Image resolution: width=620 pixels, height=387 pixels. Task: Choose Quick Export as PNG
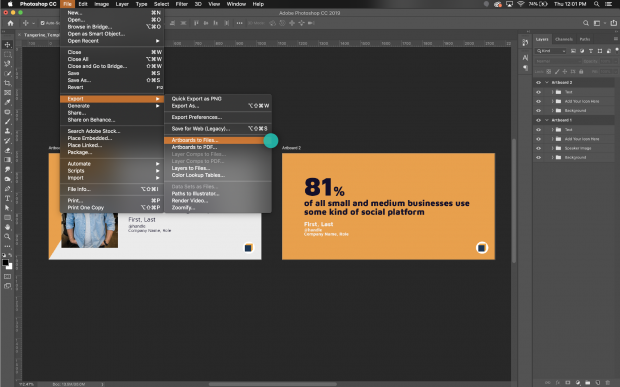coord(218,99)
